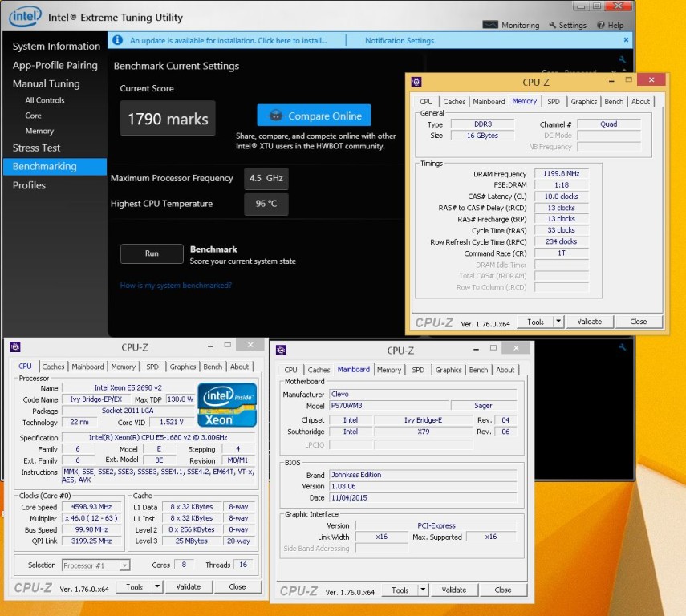Open XTU Settings wrench
The width and height of the screenshot is (686, 616).
click(x=567, y=25)
